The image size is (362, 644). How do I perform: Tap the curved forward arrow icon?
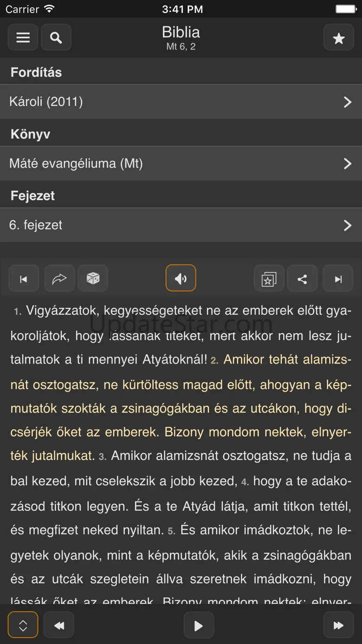pos(59,279)
